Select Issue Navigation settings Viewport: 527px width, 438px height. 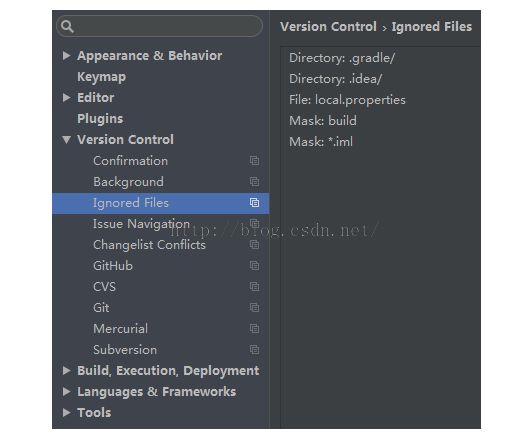[x=141, y=224]
